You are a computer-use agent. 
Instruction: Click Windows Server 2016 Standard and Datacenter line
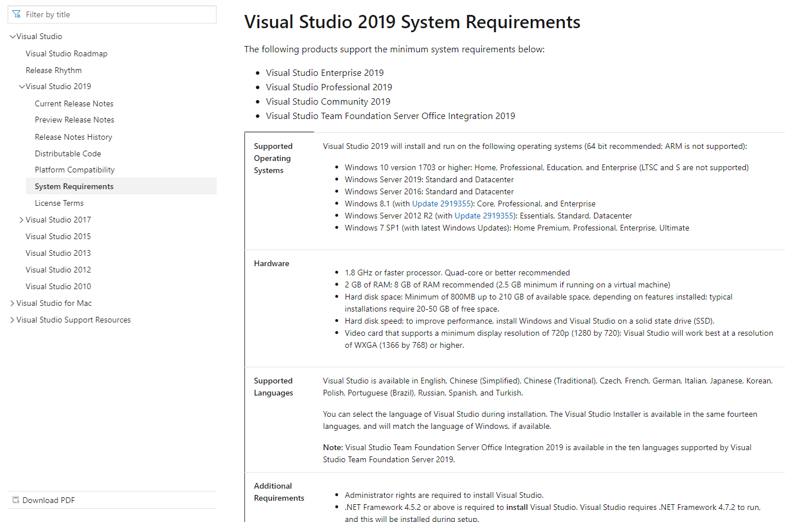click(x=430, y=191)
